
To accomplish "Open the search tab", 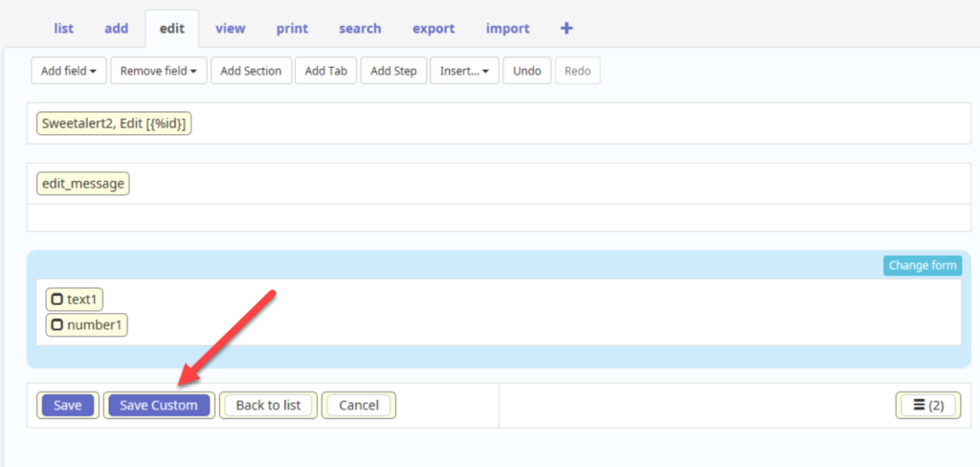I will point(360,29).
